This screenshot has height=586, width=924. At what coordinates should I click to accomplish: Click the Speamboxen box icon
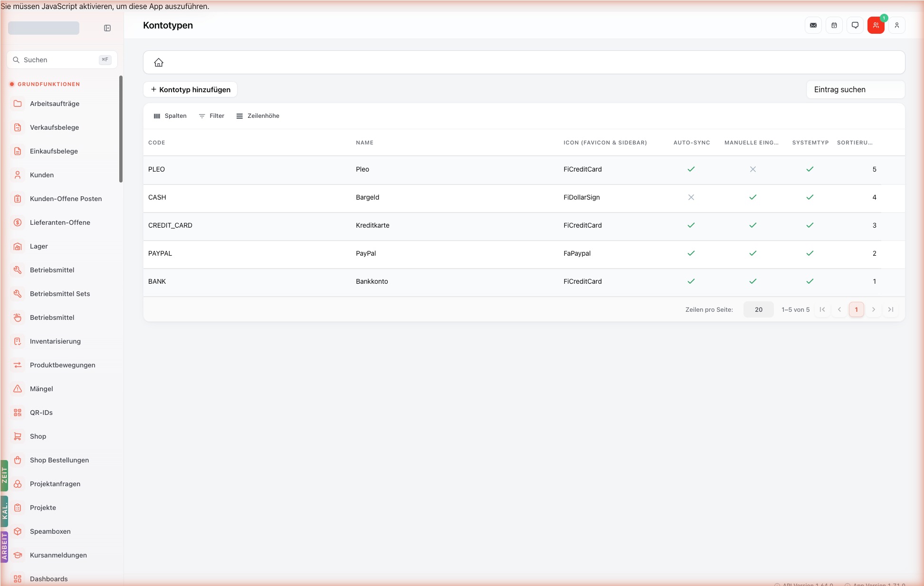[18, 531]
